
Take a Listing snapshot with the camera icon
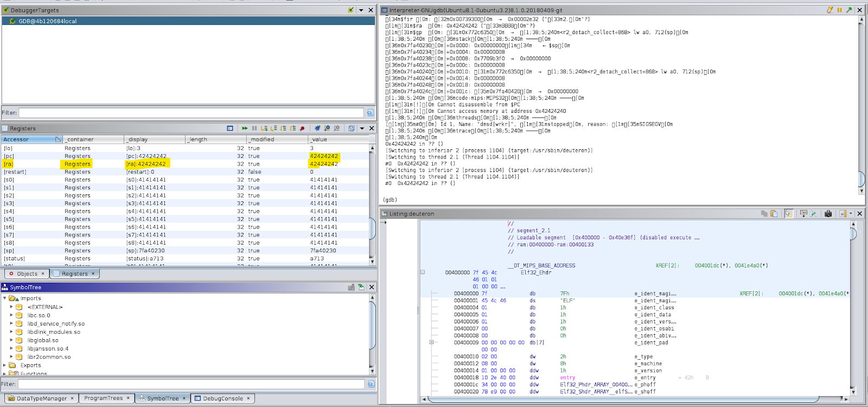point(828,214)
